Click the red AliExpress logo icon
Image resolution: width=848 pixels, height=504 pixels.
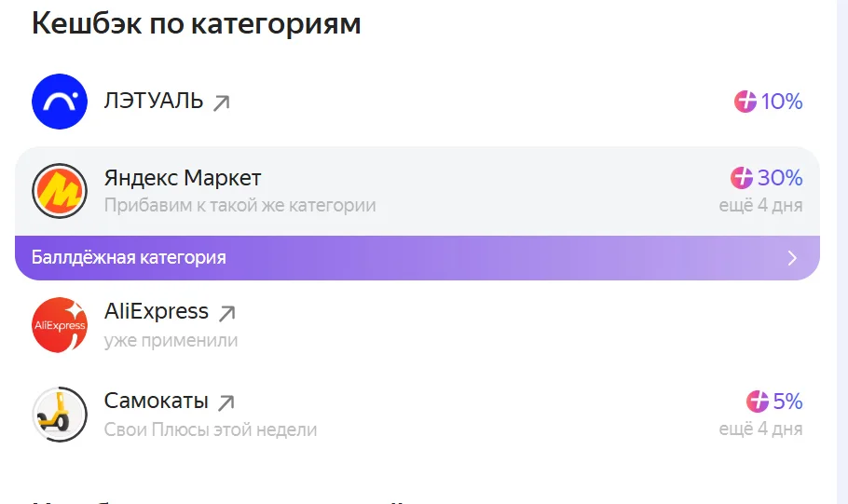(x=60, y=325)
